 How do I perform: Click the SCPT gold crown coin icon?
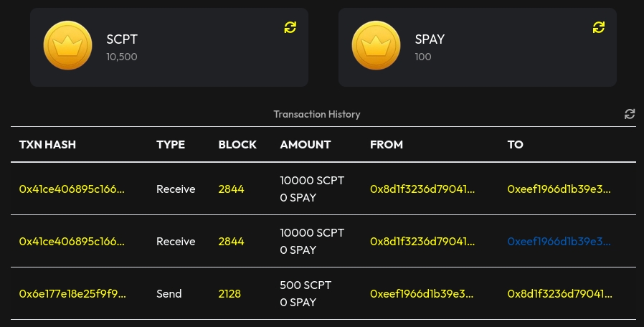(x=68, y=47)
